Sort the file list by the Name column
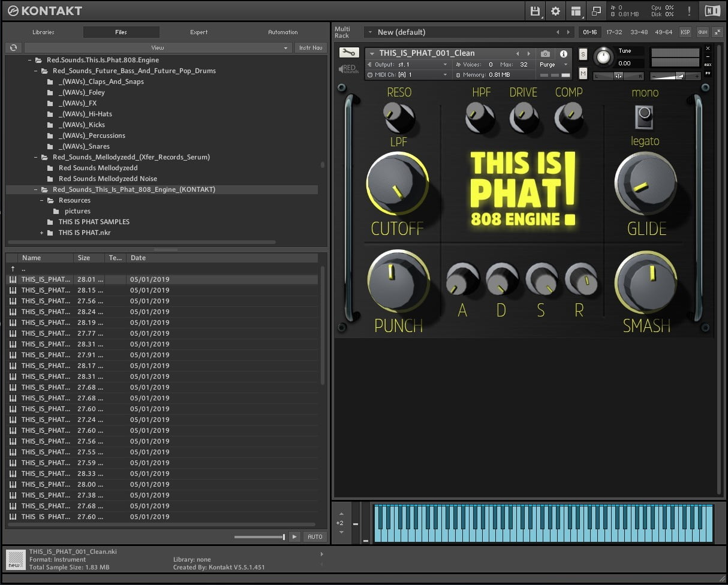728x585 pixels. pyautogui.click(x=46, y=258)
